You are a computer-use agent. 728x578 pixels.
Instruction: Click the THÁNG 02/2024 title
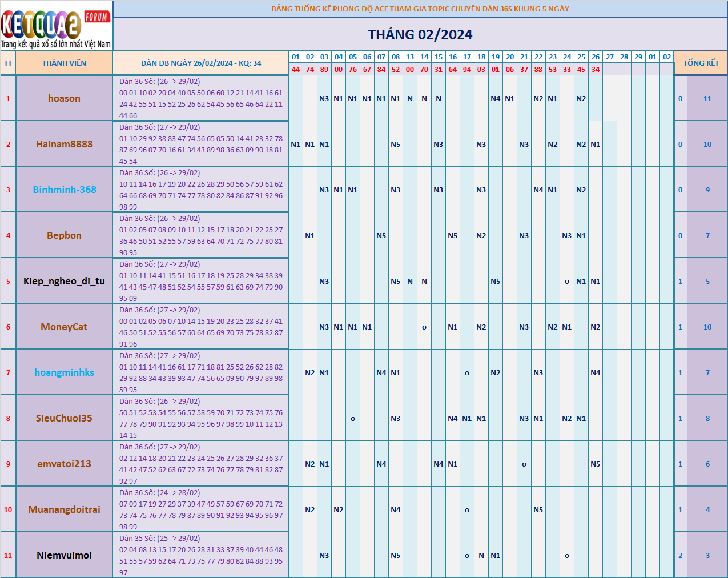pos(420,35)
